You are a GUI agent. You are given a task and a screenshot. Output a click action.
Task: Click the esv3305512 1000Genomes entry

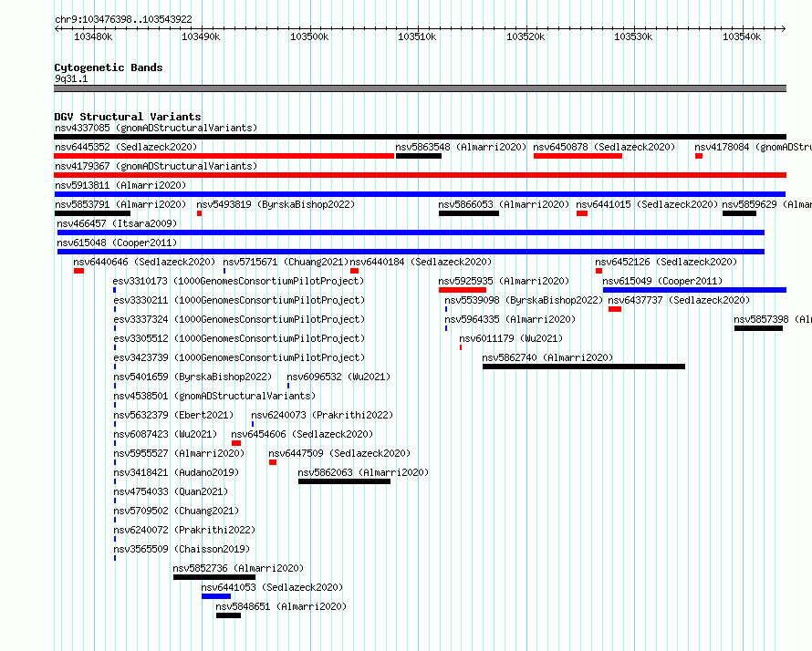(x=239, y=338)
